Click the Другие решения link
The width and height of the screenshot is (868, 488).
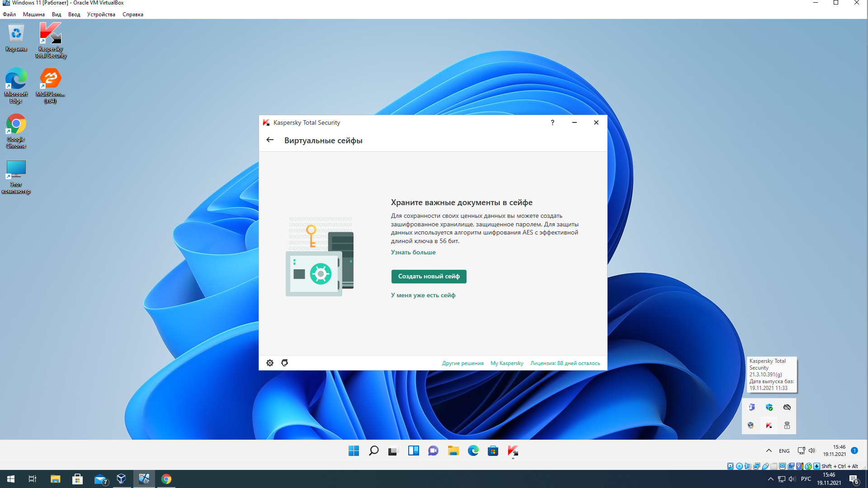[462, 363]
